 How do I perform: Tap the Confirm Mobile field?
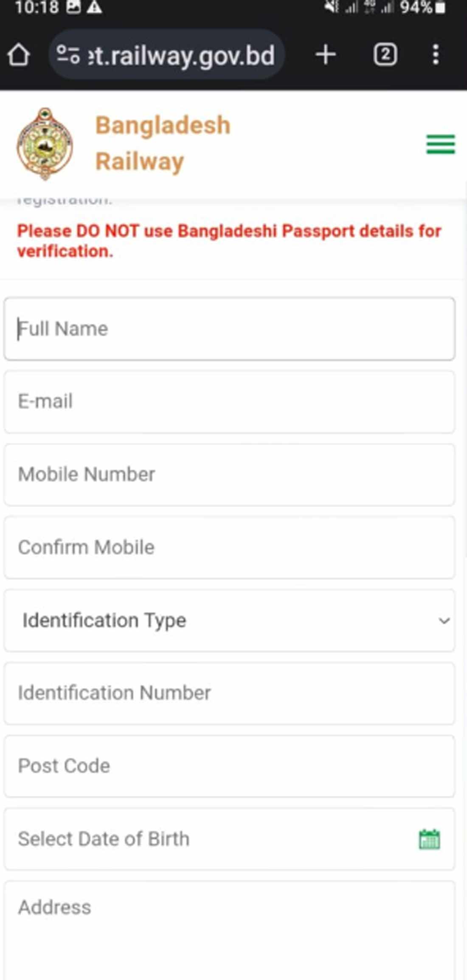coord(229,547)
